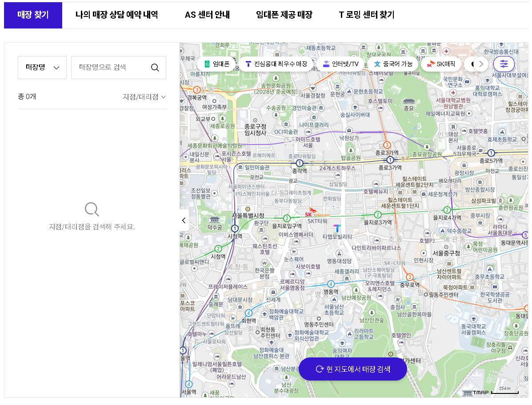Click the 충무로역 line 3 marker
The height and width of the screenshot is (405, 532).
pyautogui.click(x=409, y=277)
